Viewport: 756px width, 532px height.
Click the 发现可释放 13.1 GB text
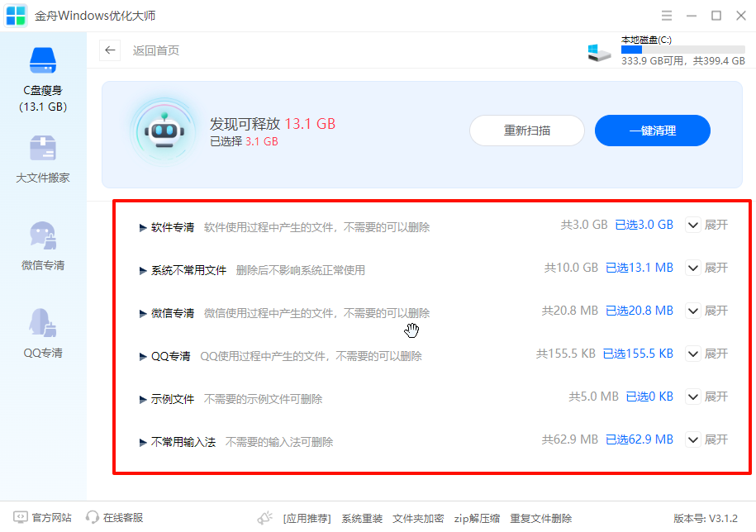(273, 124)
